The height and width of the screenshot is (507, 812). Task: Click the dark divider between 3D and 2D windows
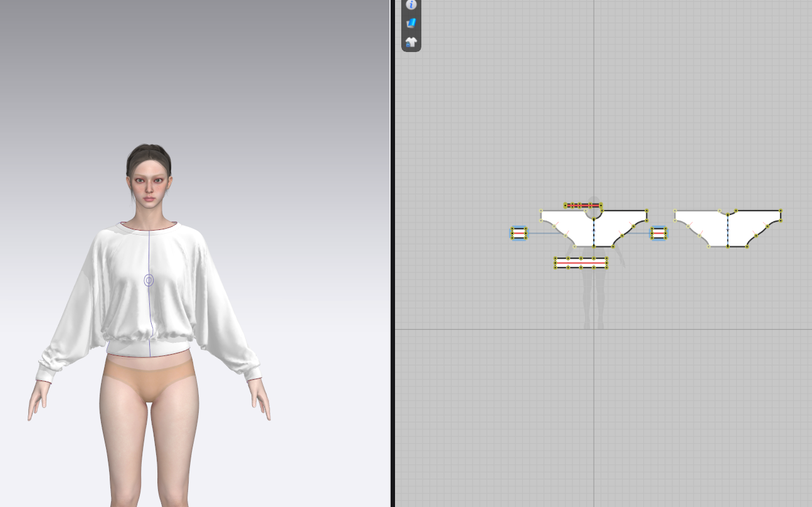(392, 253)
